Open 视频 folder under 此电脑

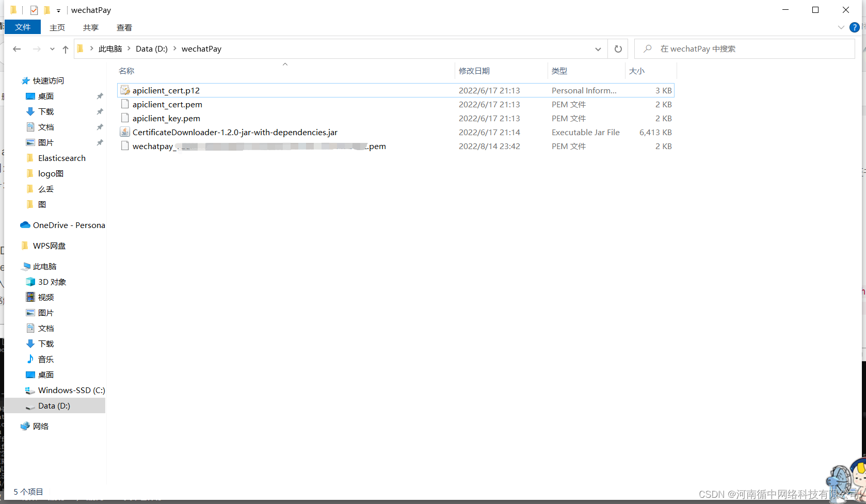click(46, 298)
